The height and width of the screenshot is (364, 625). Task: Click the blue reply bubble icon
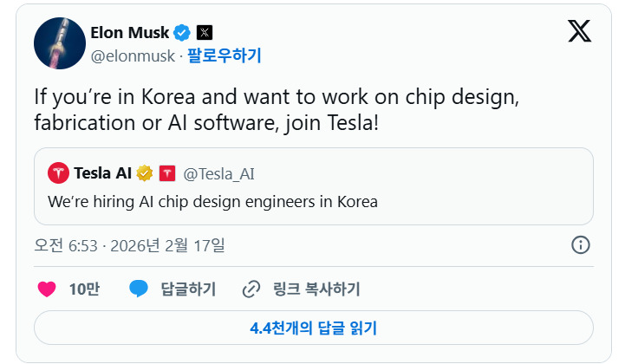pos(139,289)
